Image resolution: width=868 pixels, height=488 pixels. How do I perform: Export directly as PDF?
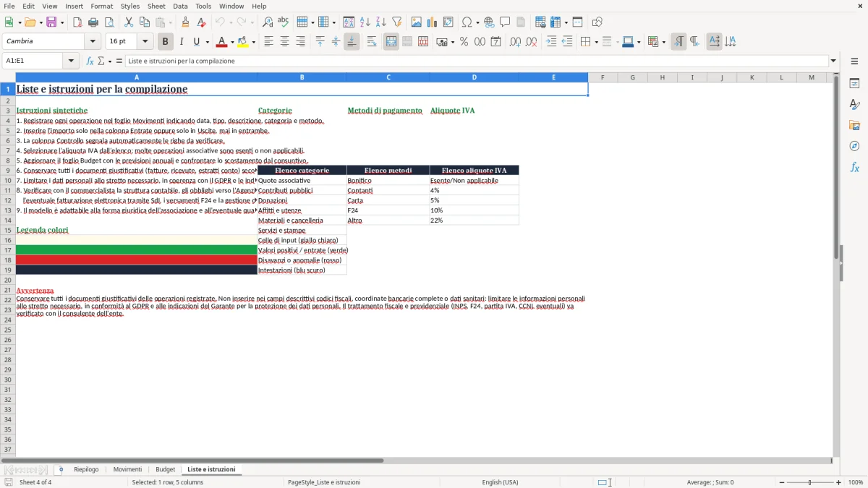coord(77,22)
